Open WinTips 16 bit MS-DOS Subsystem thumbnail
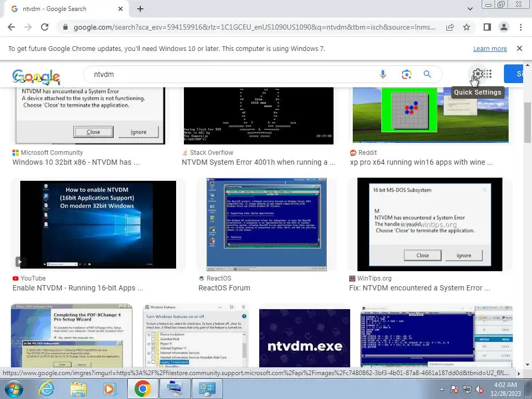 430,224
